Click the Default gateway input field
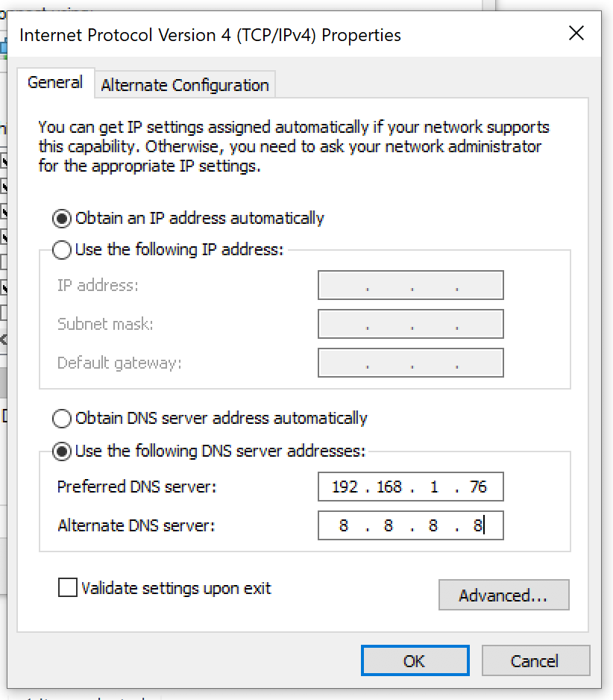 (x=410, y=363)
